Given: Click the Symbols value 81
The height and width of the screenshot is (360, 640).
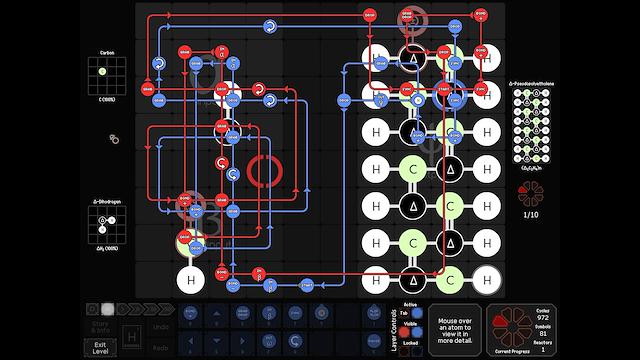Looking at the screenshot, I should tap(542, 333).
